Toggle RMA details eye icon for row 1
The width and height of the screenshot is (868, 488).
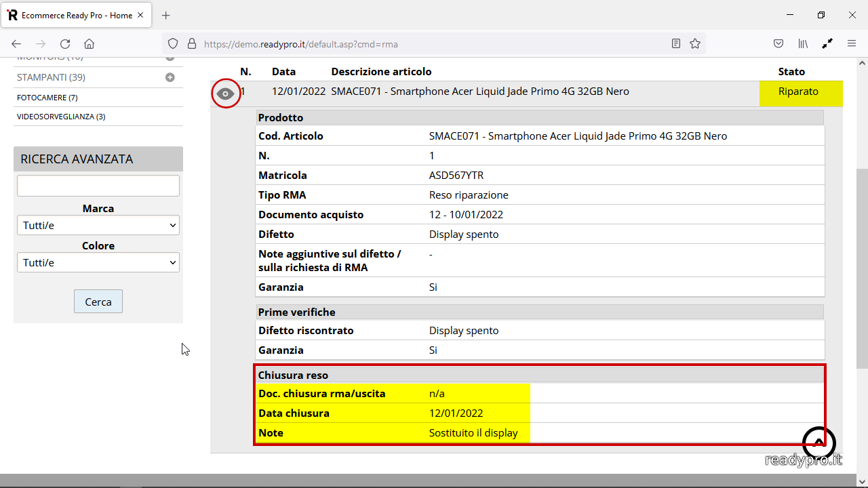[226, 94]
